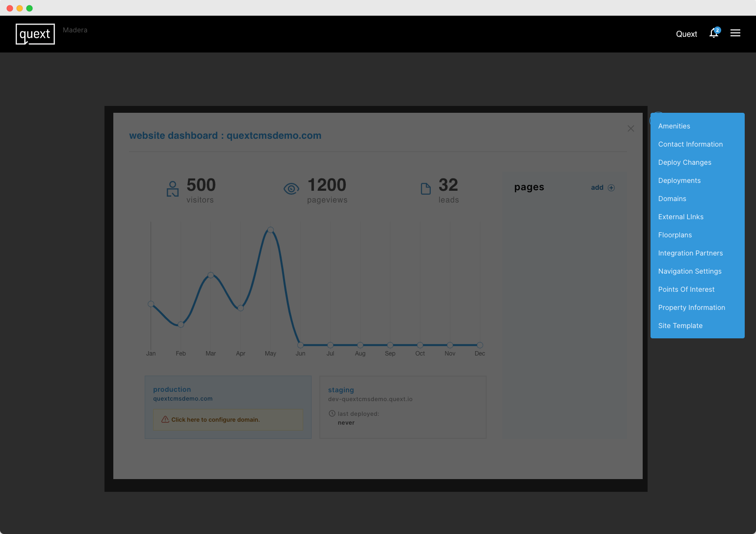The width and height of the screenshot is (756, 534).
Task: Open the quextcmsdemo.com production link
Action: [182, 399]
